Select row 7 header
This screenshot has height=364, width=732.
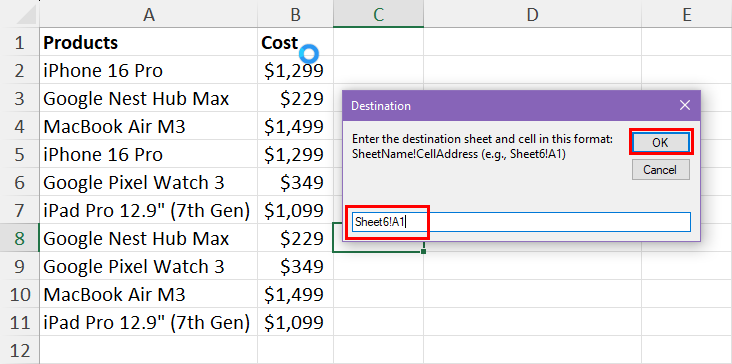[x=20, y=210]
